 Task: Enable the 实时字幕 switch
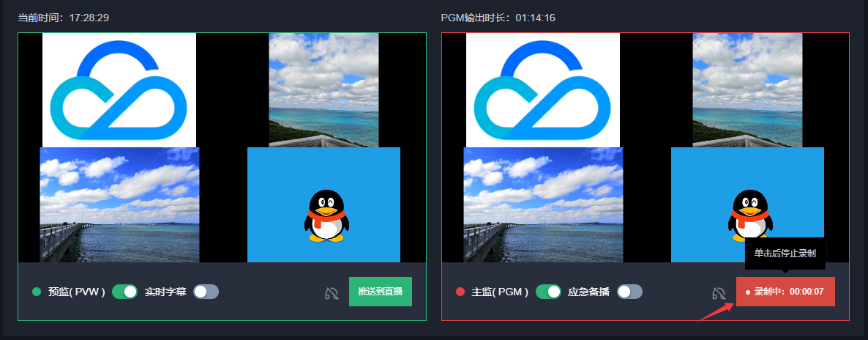coord(206,292)
